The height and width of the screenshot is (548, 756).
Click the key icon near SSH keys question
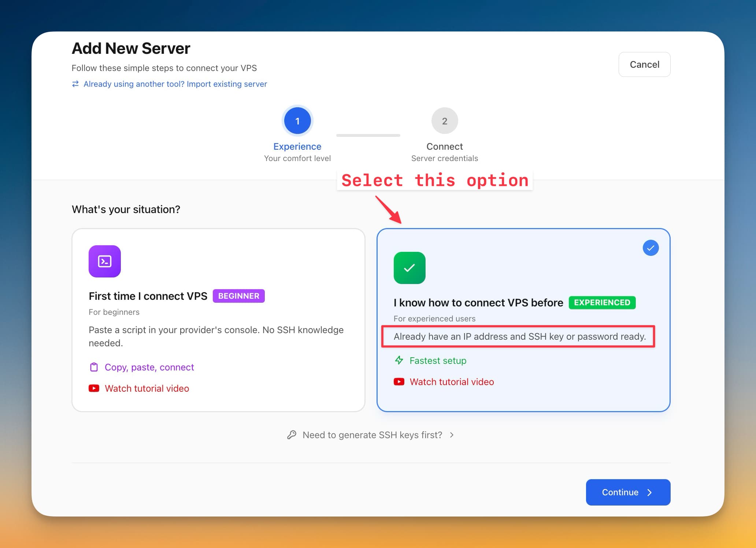(292, 435)
